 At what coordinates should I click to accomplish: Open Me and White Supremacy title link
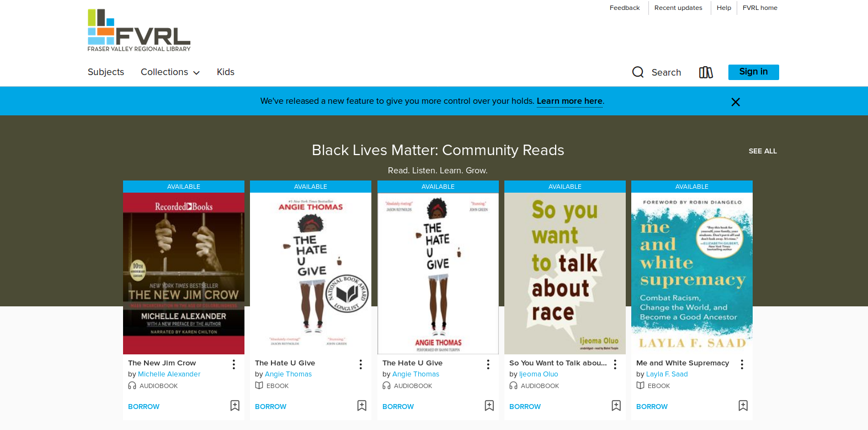pos(683,363)
